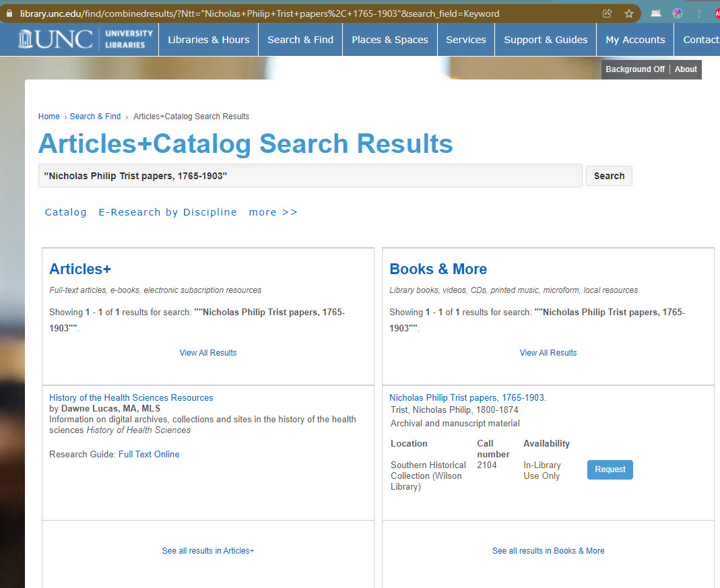The height and width of the screenshot is (588, 720).
Task: Click the About link near Background Off
Action: point(686,69)
